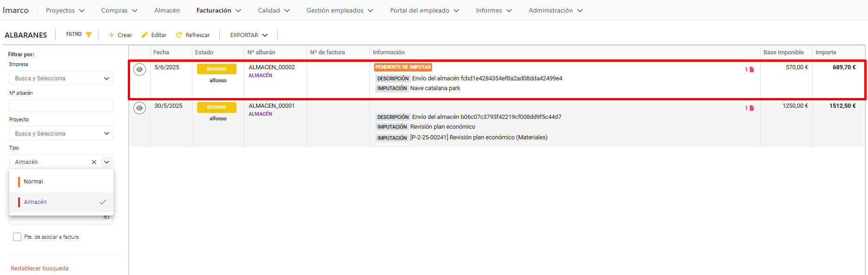Click the FILTRO funnel icon
868x275 pixels.
(x=89, y=35)
